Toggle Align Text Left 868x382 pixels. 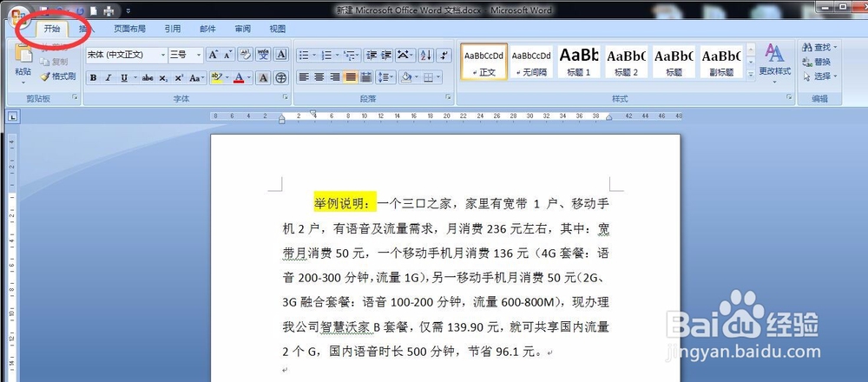coord(304,77)
